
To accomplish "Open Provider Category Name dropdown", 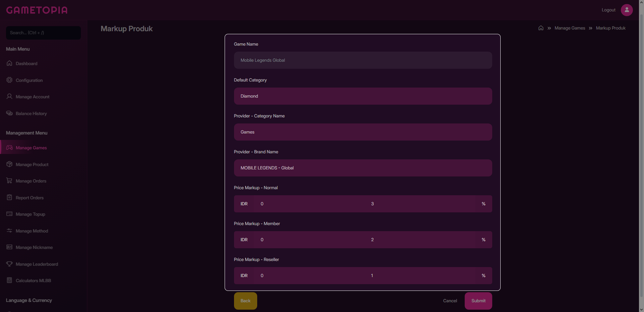I will (x=363, y=132).
